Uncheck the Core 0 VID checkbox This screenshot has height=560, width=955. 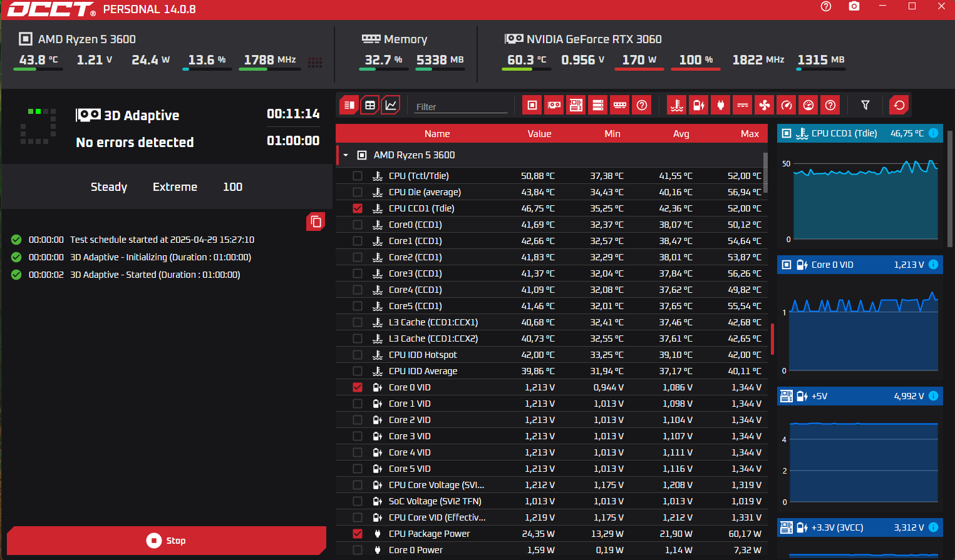[358, 387]
